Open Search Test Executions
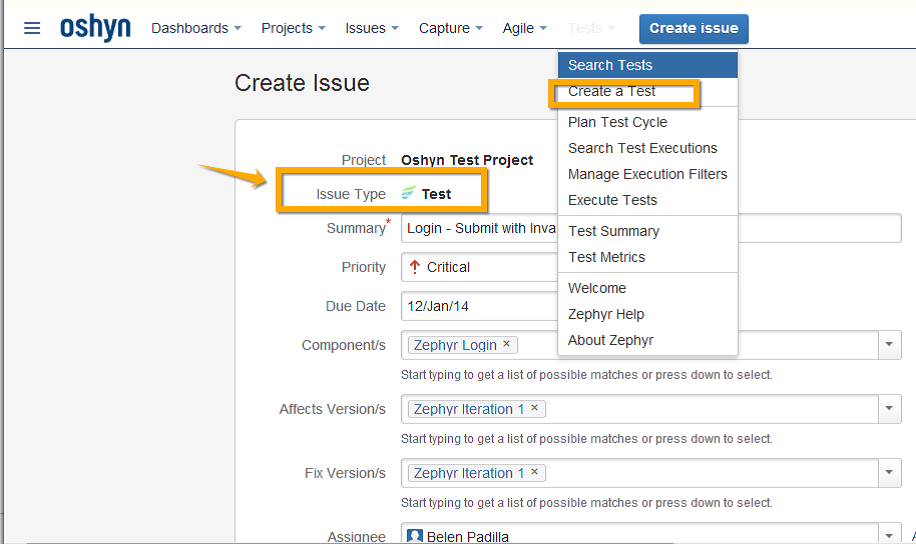 648,148
